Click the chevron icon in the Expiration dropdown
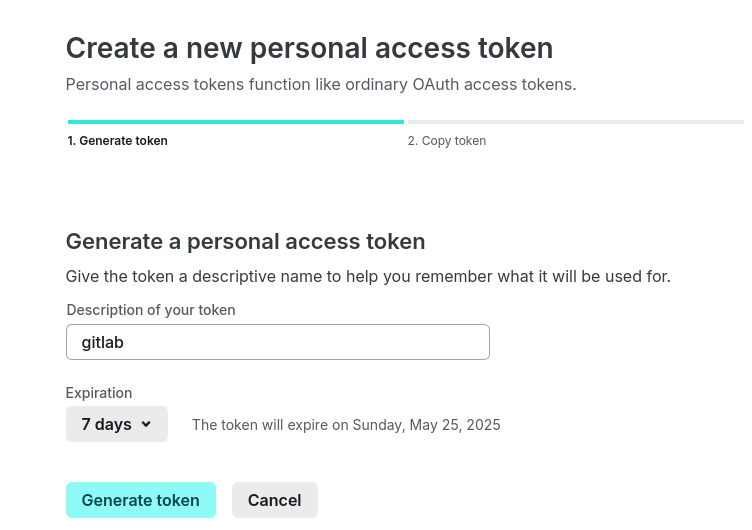This screenshot has height=530, width=752. [x=146, y=424]
